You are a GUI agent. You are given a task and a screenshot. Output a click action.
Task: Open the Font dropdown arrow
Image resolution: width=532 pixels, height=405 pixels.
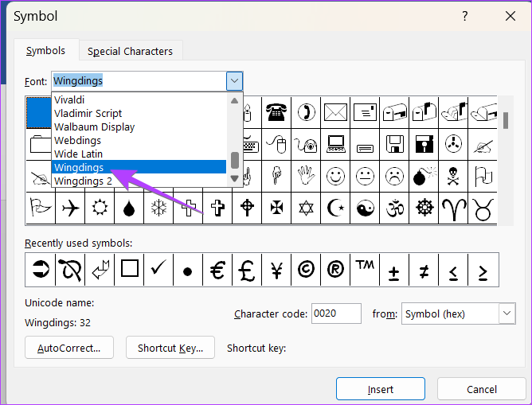[234, 81]
